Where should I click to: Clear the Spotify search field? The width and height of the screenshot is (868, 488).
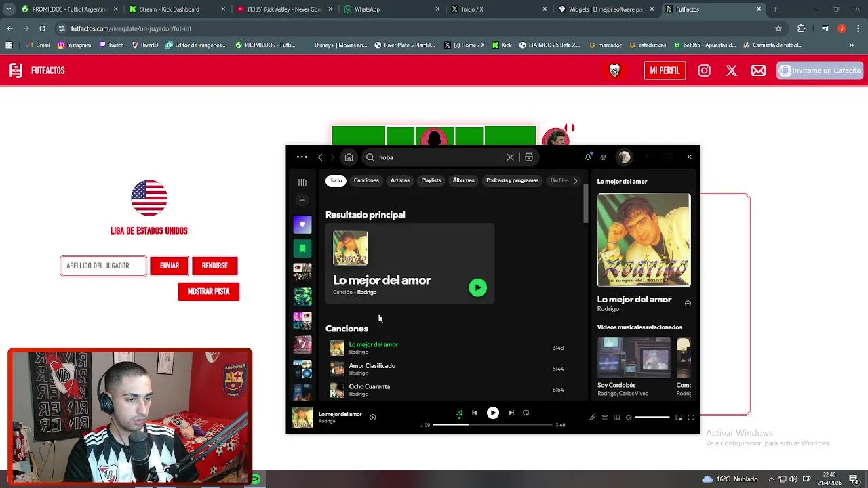pyautogui.click(x=510, y=157)
